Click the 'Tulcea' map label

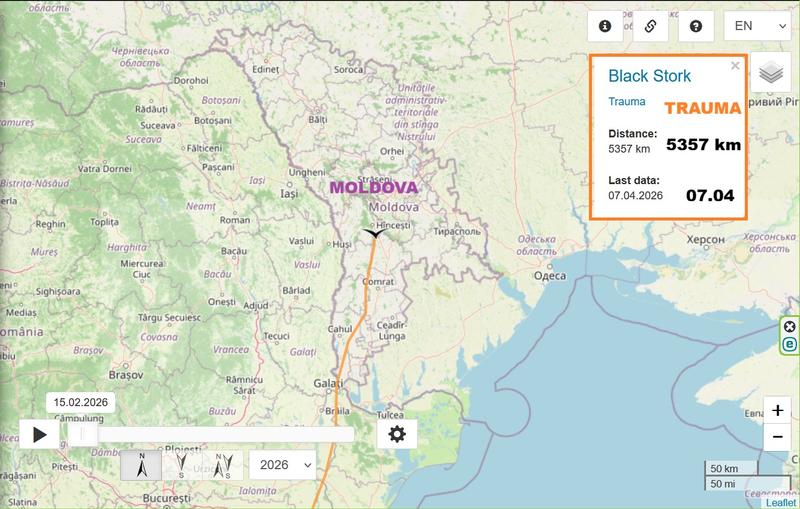click(x=390, y=415)
